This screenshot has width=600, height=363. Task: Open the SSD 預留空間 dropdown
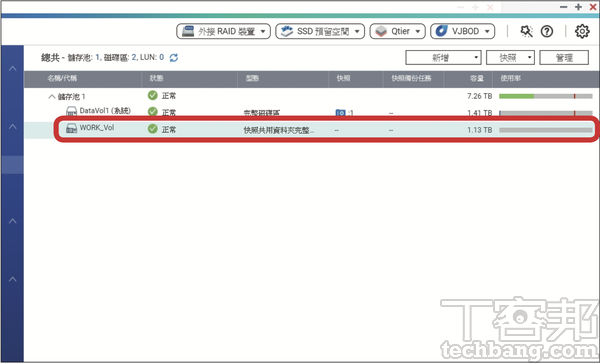(320, 31)
